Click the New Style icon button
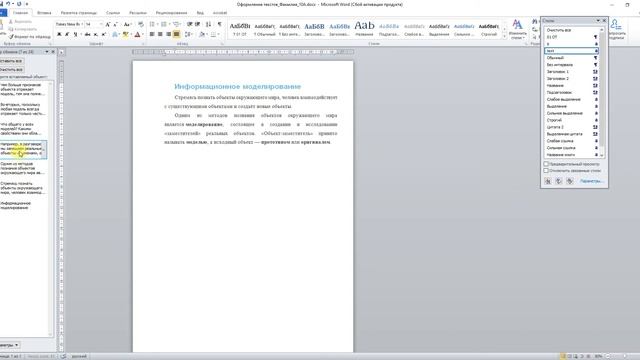Screen dimensions: 640x360 click(x=548, y=181)
